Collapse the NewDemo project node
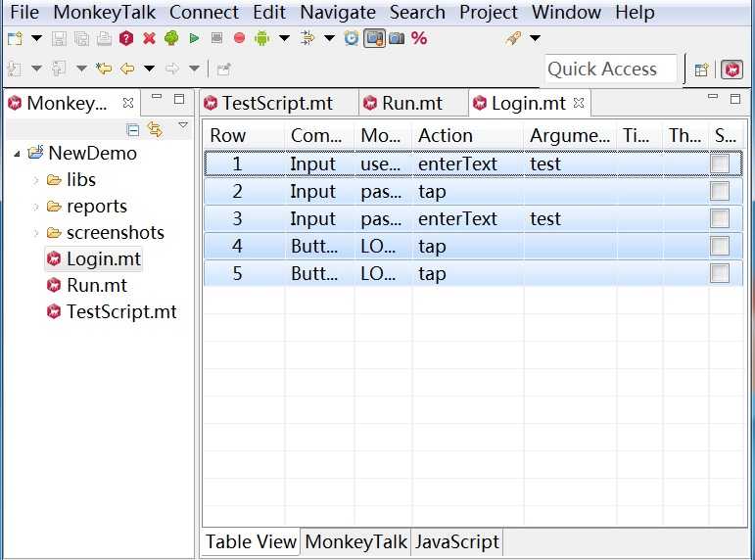Screen dimensions: 755x560 coord(17,154)
